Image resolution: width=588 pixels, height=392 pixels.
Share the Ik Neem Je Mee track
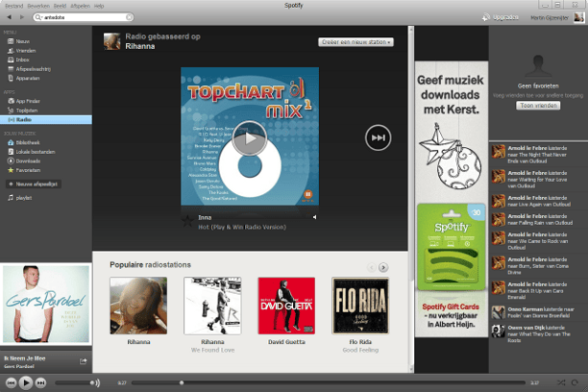[83, 361]
